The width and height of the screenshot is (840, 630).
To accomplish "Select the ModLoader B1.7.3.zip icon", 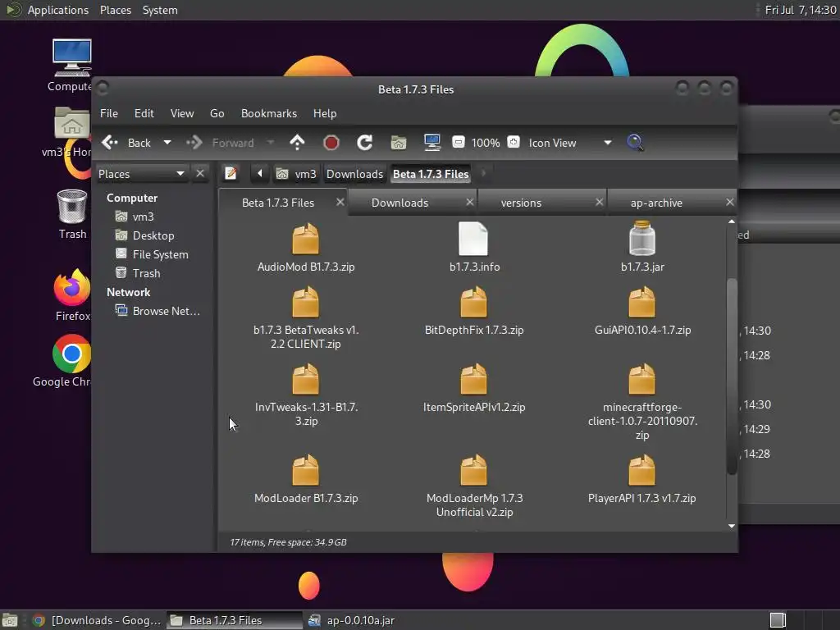I will click(x=306, y=470).
